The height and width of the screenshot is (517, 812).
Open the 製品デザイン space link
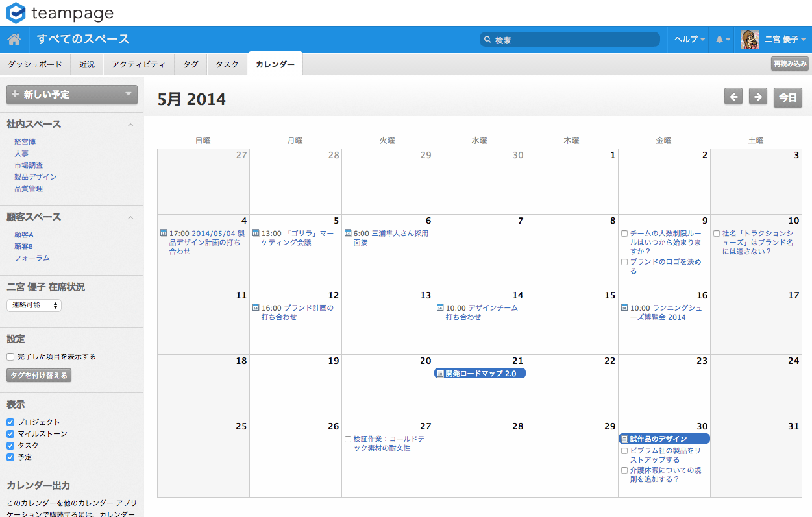[36, 177]
